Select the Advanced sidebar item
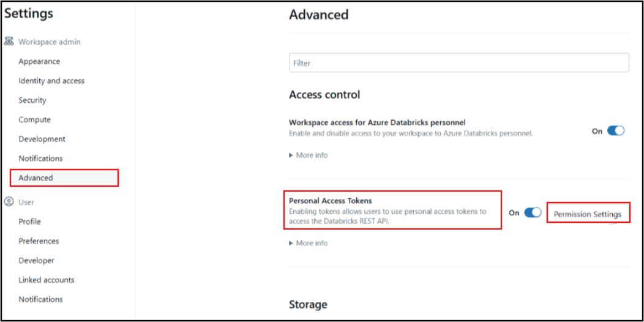This screenshot has height=322, width=644. (x=36, y=178)
